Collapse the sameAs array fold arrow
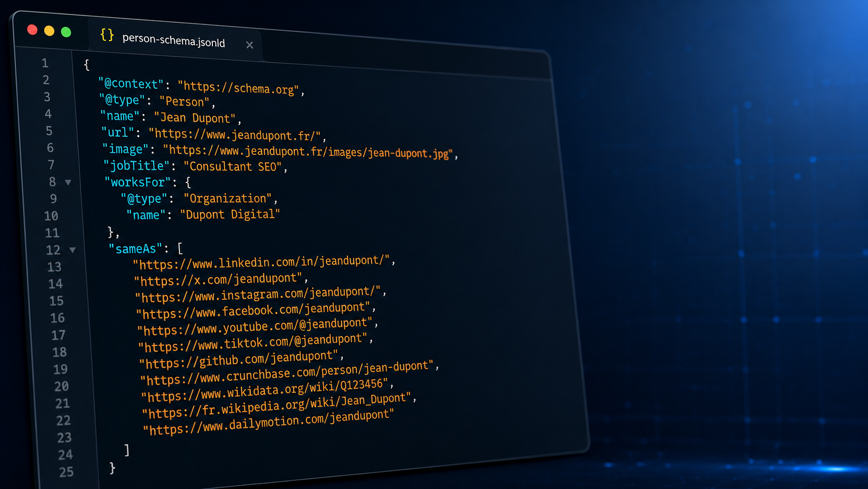This screenshot has width=868, height=489. pos(73,250)
